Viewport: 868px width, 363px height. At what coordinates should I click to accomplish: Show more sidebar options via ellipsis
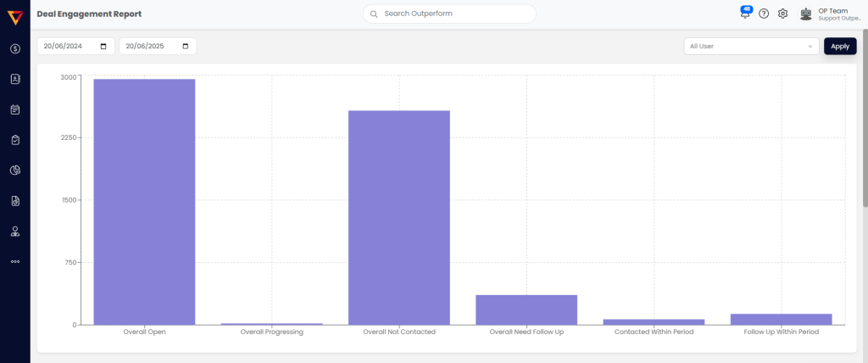tap(15, 261)
